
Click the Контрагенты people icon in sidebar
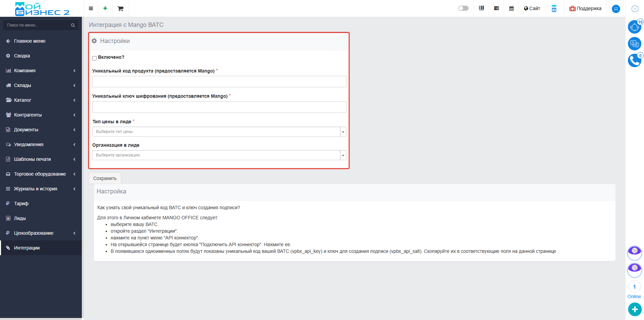coord(9,115)
